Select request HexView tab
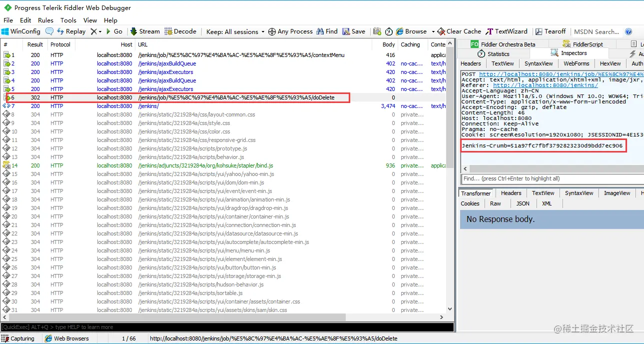The height and width of the screenshot is (344, 644). pos(610,63)
